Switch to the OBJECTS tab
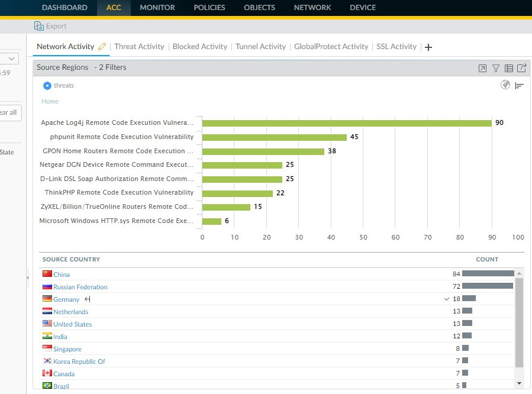Viewport: 532px width, 394px height. [260, 8]
